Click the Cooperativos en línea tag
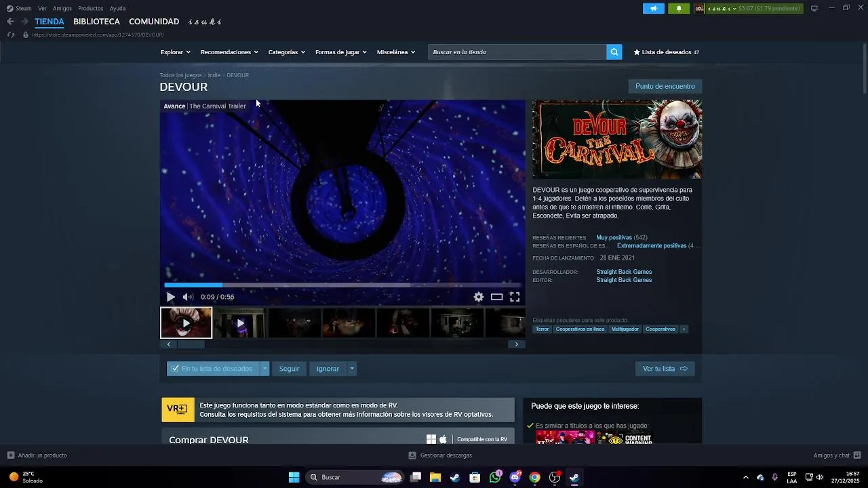Screen dimensions: 868x488 tap(580, 329)
